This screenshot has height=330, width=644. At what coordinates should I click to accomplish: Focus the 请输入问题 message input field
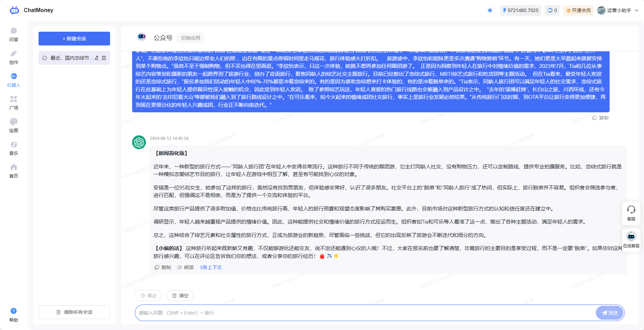(365, 313)
